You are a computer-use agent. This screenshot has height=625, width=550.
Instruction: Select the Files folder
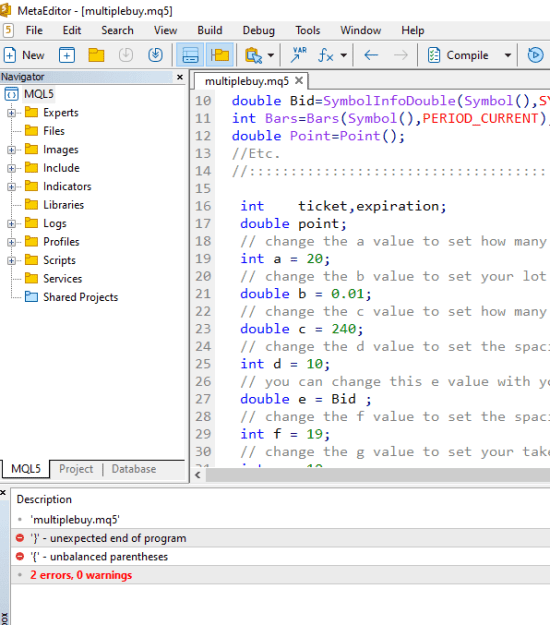click(54, 131)
